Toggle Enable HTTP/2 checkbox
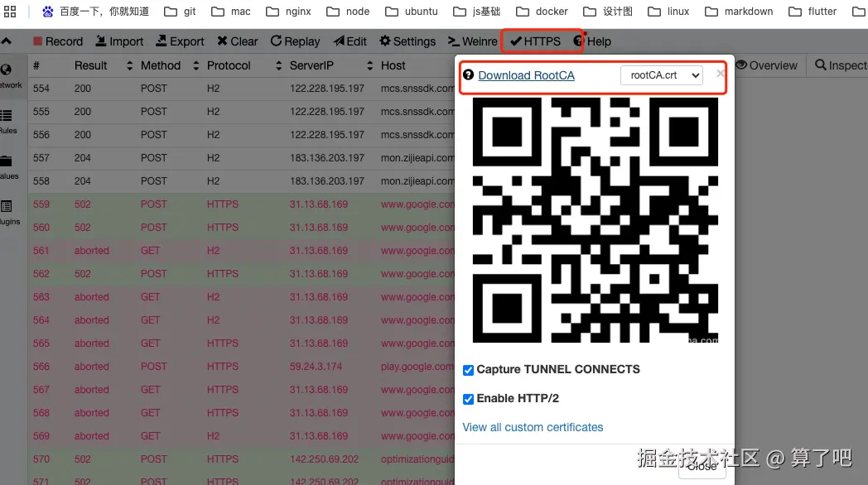 [468, 399]
